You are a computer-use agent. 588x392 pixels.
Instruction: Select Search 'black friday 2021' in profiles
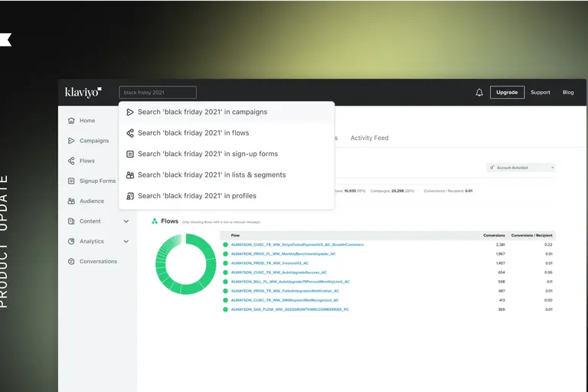[227, 196]
